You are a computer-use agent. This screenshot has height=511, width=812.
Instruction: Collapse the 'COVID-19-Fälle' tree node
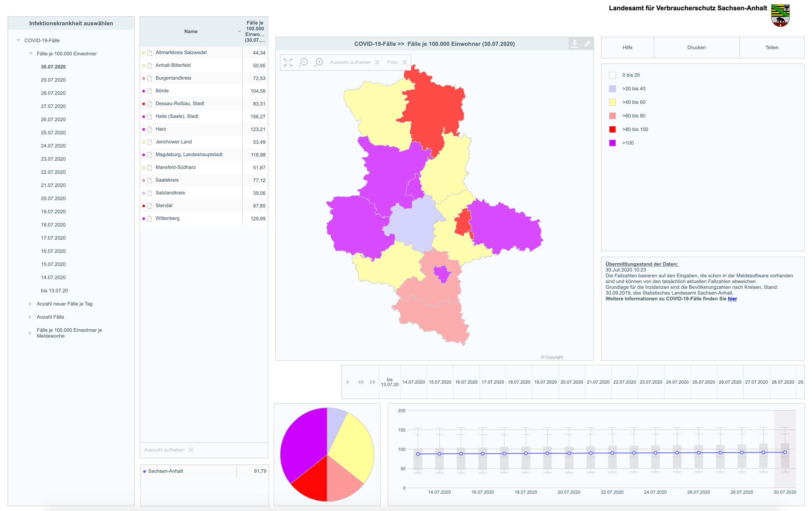18,40
